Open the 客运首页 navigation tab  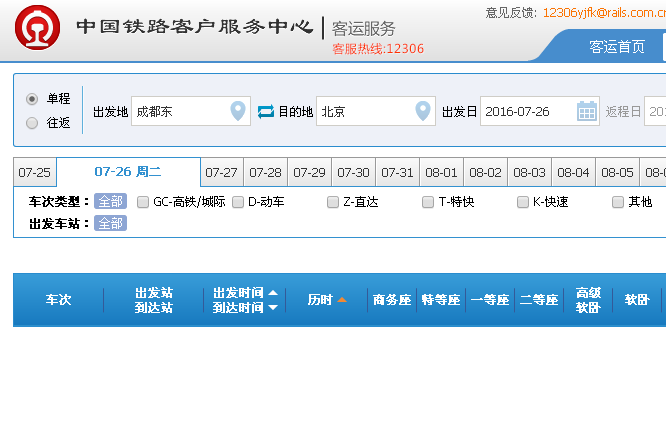(617, 46)
